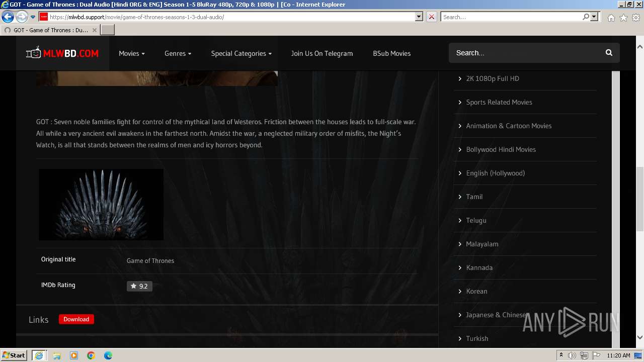Open the IE Tools gear icon

click(x=636, y=18)
